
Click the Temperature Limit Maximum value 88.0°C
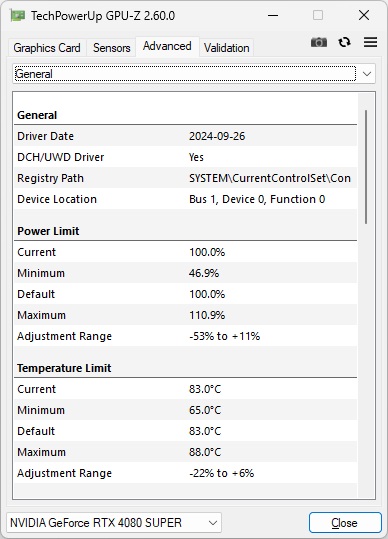click(205, 452)
